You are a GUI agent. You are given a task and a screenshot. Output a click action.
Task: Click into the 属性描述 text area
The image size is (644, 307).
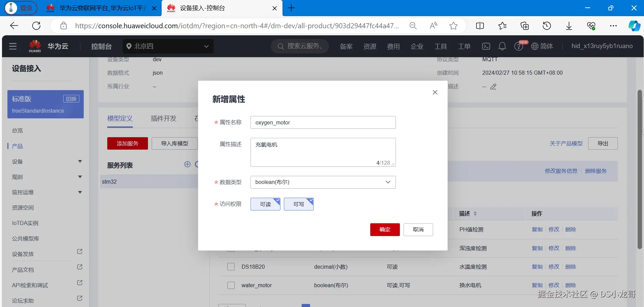point(323,152)
